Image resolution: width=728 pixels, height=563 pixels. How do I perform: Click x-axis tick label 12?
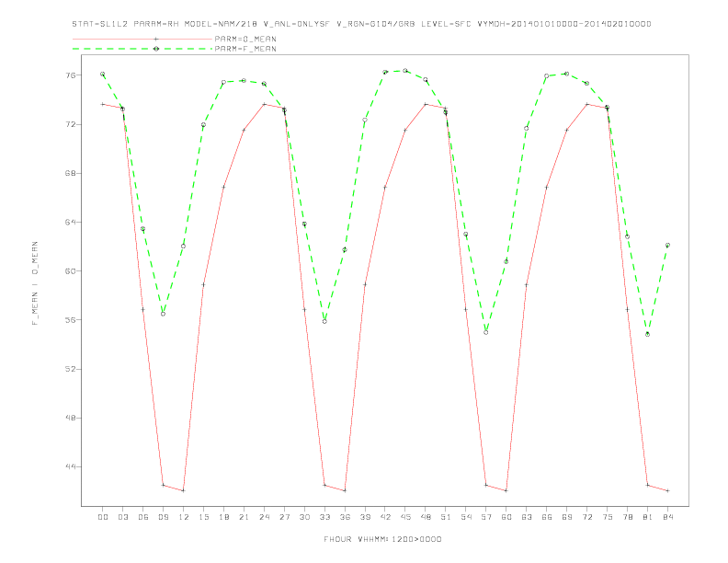[184, 517]
